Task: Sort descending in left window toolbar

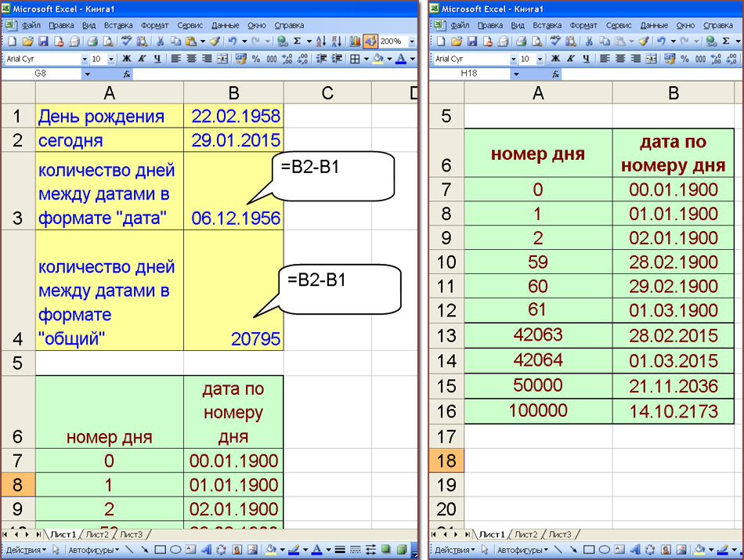Action: (x=337, y=42)
